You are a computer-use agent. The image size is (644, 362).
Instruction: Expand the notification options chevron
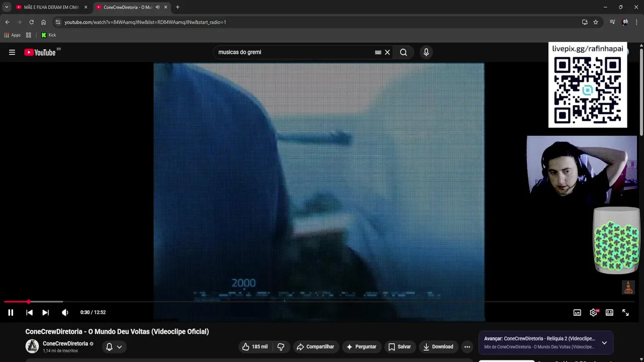[x=119, y=346]
